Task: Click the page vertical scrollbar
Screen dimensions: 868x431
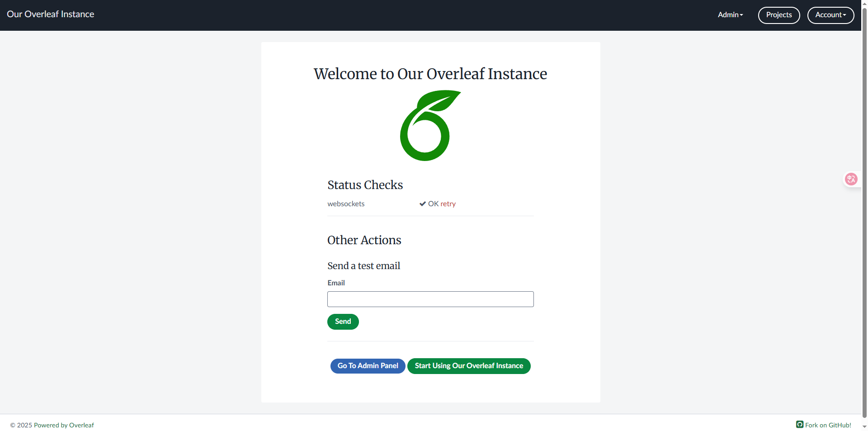Action: (864, 213)
